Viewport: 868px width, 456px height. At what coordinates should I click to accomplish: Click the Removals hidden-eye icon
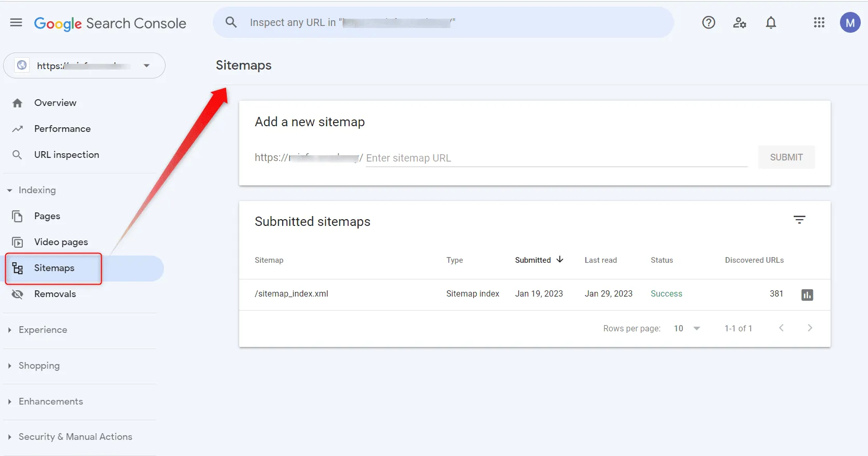(18, 294)
